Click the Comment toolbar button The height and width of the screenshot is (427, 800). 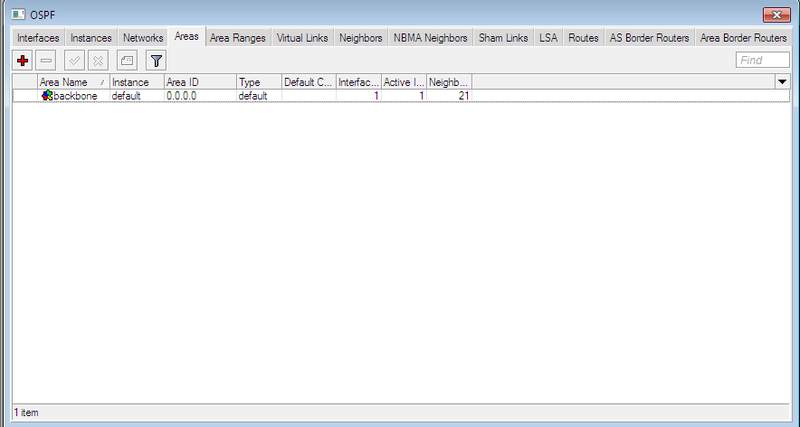[x=127, y=61]
